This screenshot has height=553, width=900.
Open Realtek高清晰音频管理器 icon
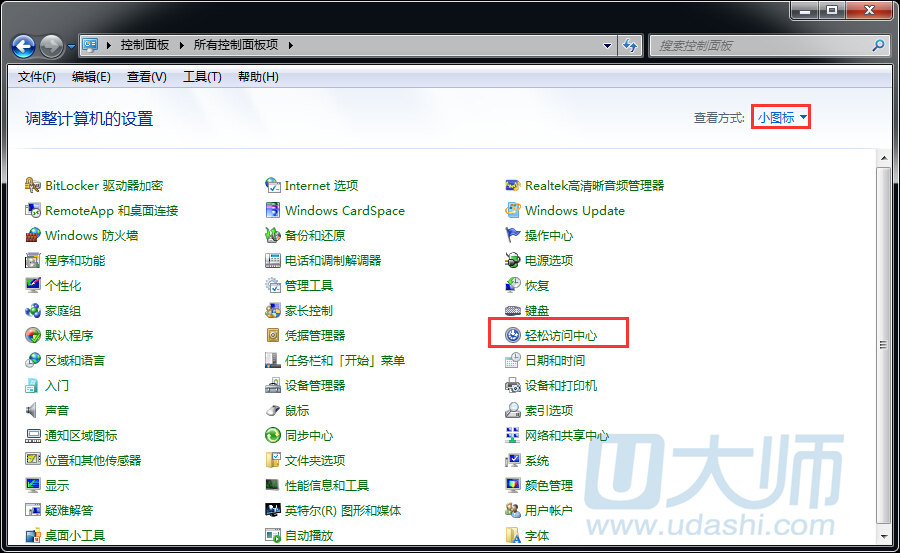513,185
